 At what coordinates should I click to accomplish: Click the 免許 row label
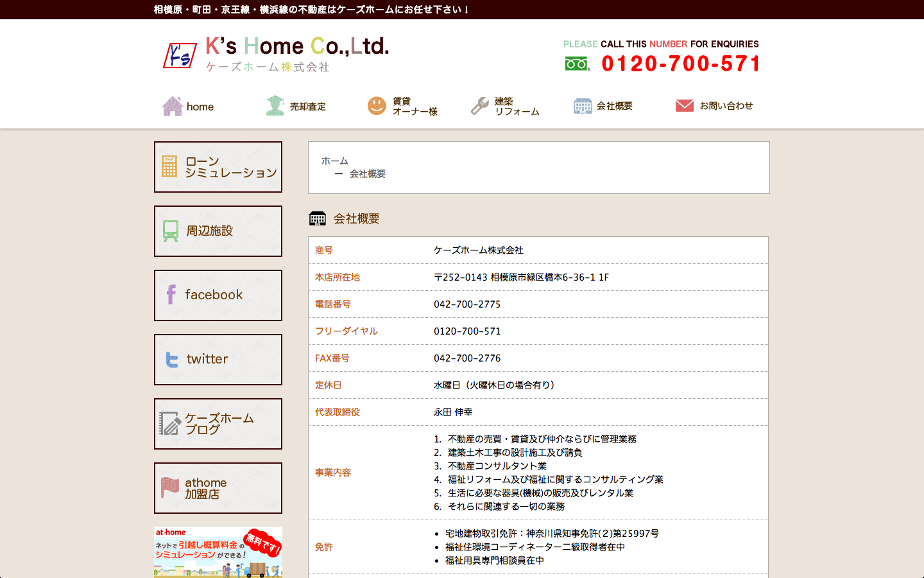coord(324,547)
